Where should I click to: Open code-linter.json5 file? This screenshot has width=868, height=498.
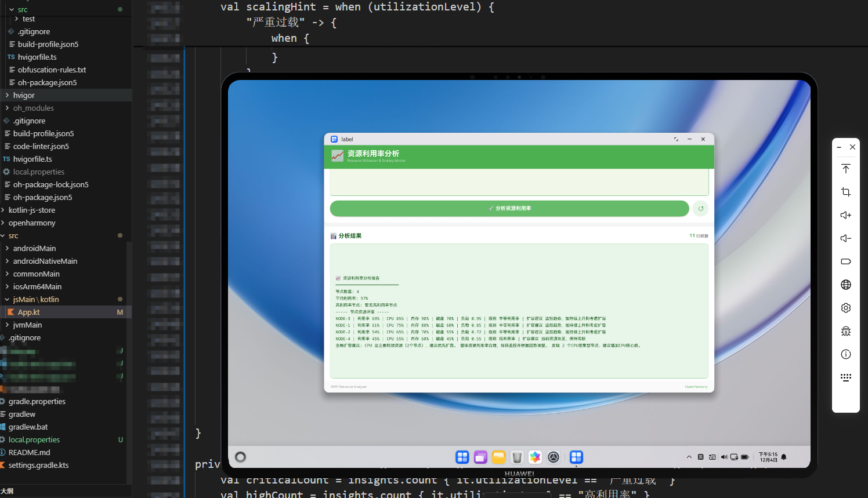(66, 146)
